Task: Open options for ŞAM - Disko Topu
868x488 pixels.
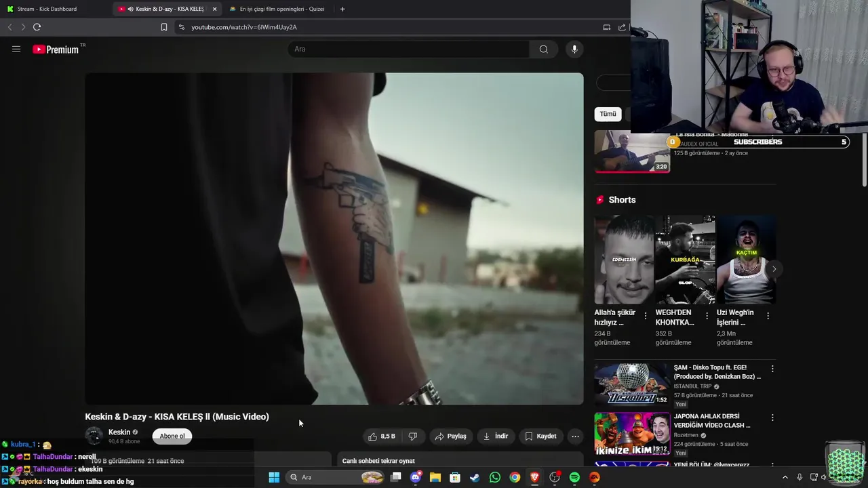Action: (772, 369)
